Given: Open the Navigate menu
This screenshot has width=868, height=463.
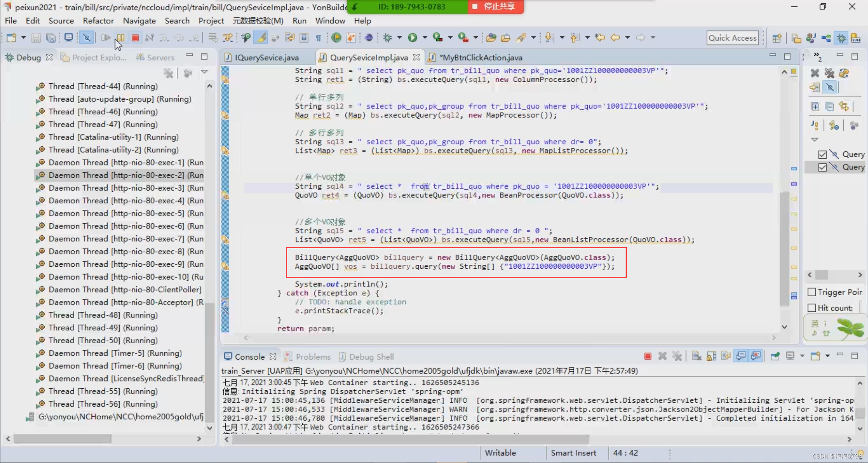Looking at the screenshot, I should [x=139, y=21].
